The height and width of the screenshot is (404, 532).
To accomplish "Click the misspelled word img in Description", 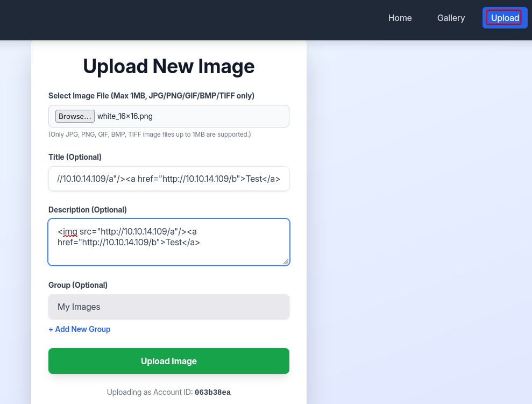I will 70,232.
